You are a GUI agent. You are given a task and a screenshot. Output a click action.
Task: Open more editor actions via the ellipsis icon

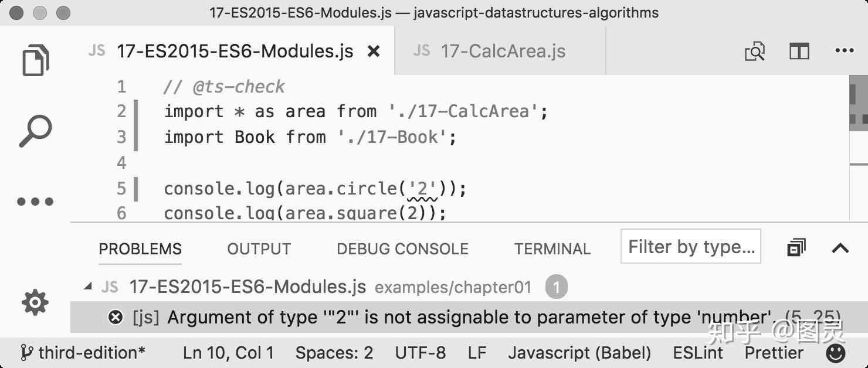(845, 52)
